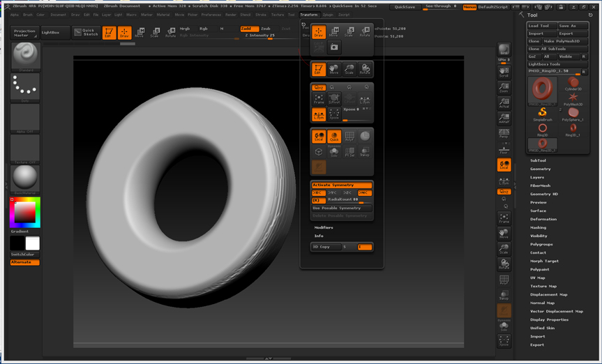Click the color picker gradient square
This screenshot has width=602, height=364.
25,213
